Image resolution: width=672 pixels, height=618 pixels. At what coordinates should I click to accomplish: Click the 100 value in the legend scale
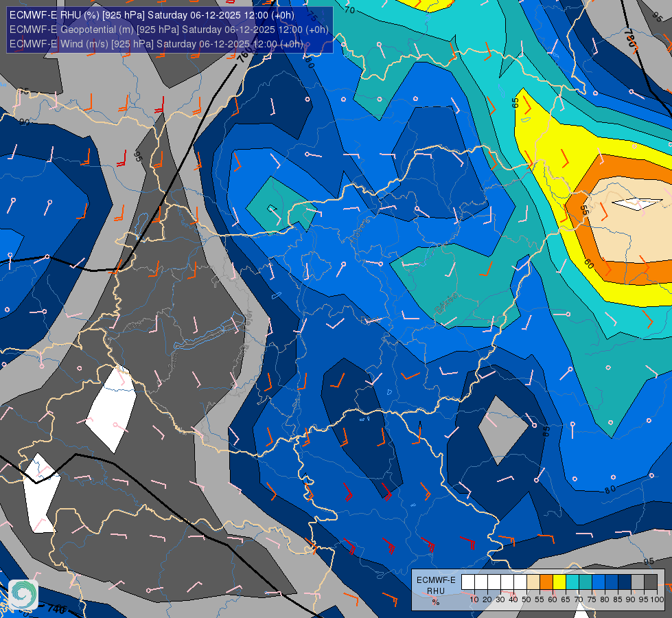pos(657,599)
